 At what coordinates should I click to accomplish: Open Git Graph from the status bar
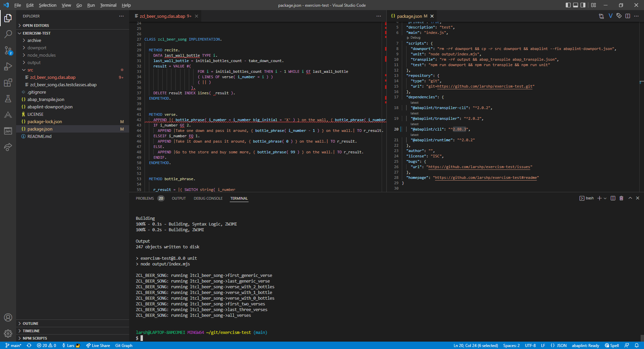pyautogui.click(x=123, y=345)
